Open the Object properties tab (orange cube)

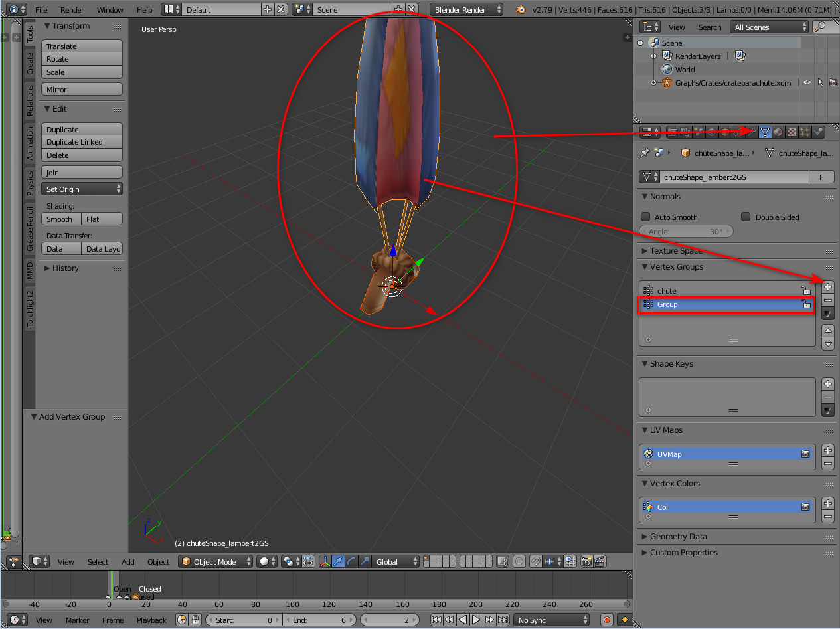point(725,132)
